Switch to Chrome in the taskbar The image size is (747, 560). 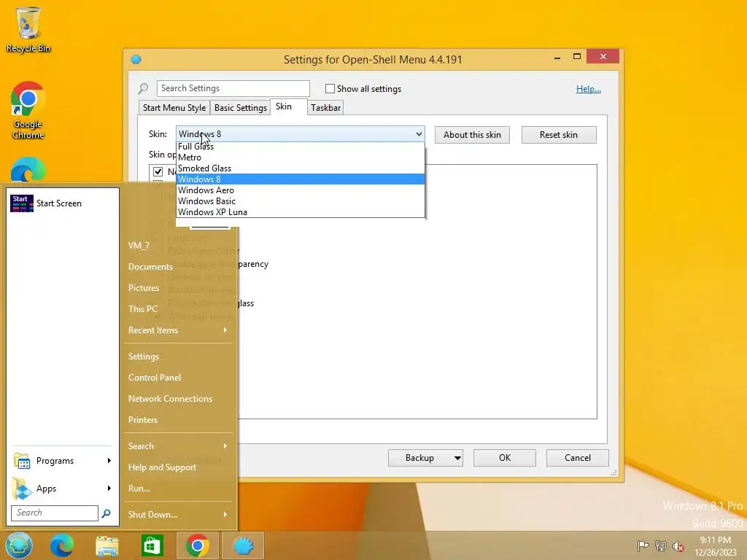tap(197, 545)
